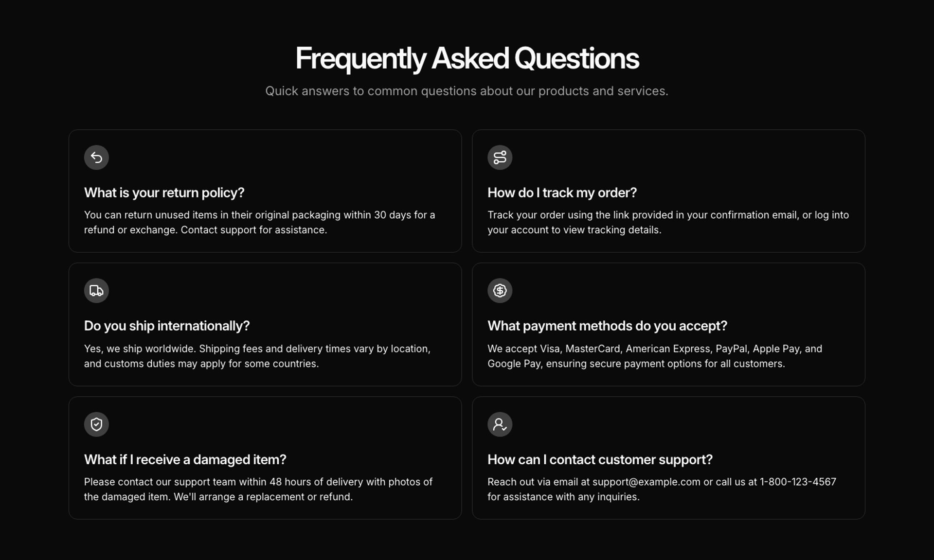Open "How can I contact customer support?"

coord(600,459)
